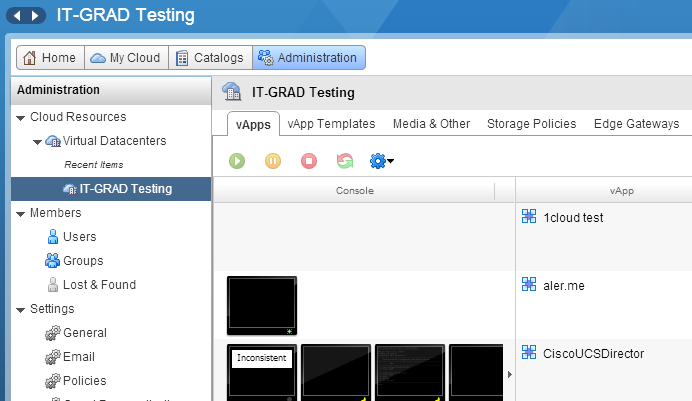Screen dimensions: 692x401
Task: Click the Catalogs icon
Action: click(x=182, y=58)
